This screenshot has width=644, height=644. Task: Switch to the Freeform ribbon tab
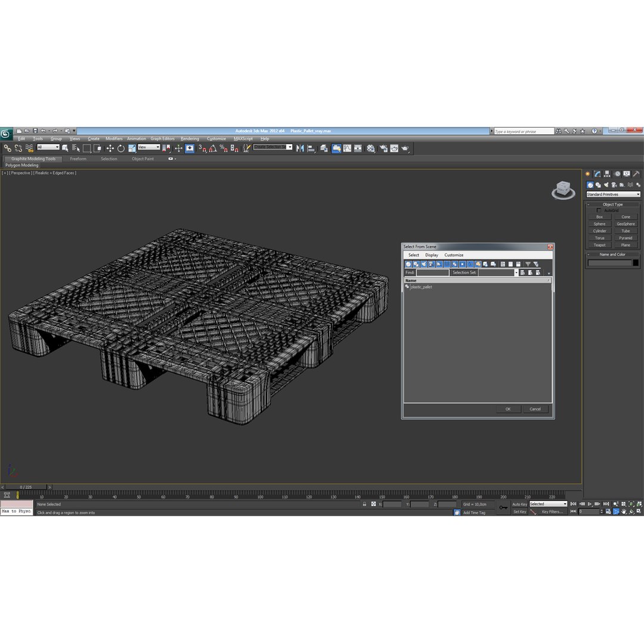coord(78,159)
